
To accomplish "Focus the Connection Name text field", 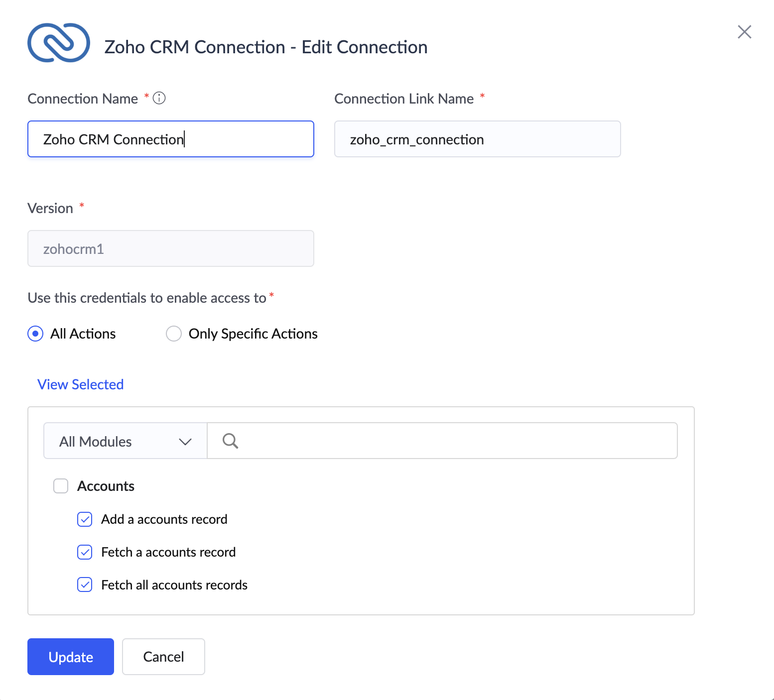I will [x=170, y=139].
